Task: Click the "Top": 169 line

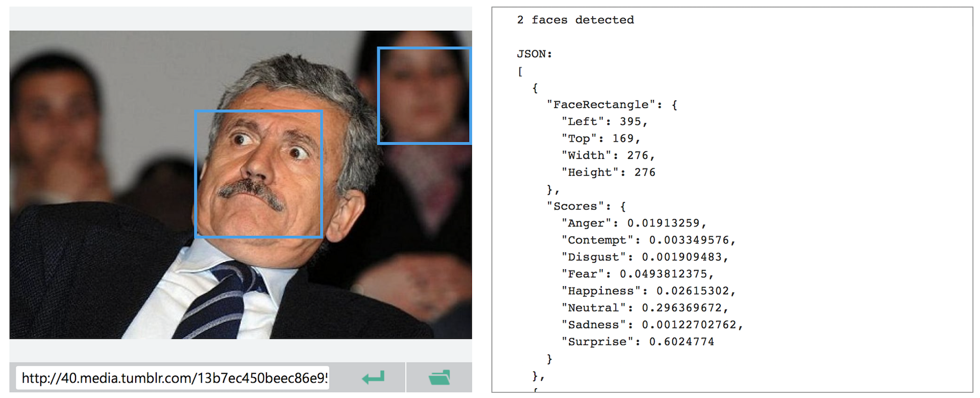Action: (x=601, y=138)
